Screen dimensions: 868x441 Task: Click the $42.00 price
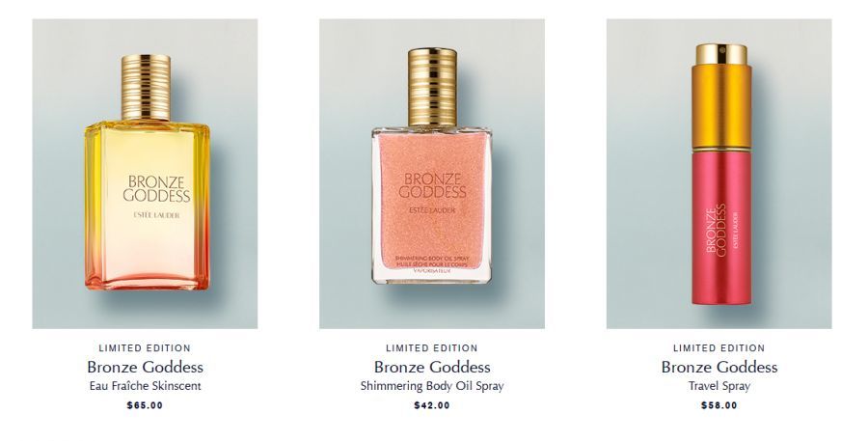click(x=432, y=405)
